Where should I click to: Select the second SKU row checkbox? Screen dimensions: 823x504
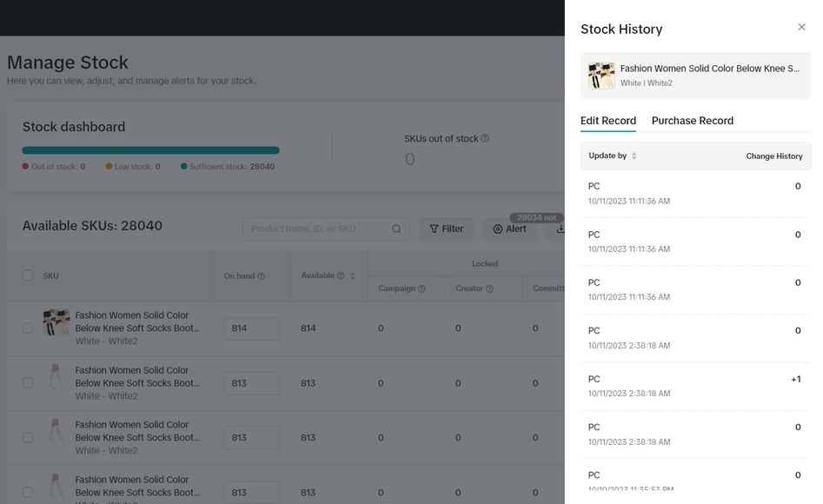point(28,383)
